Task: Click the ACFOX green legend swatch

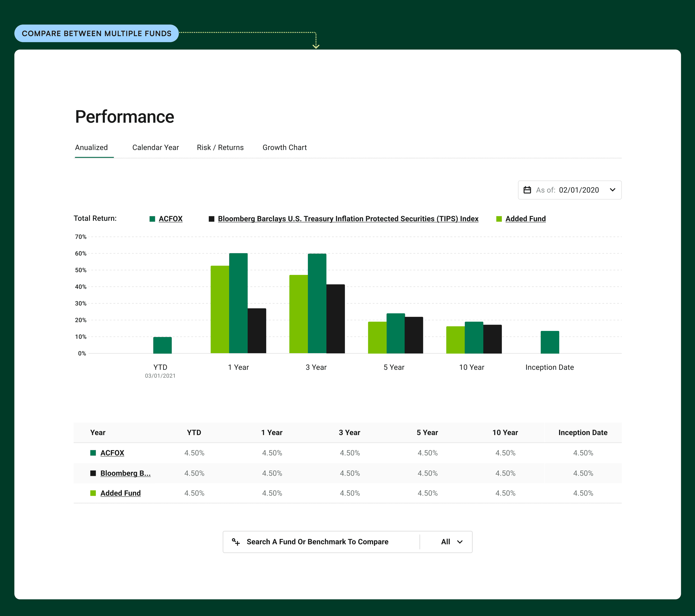Action: tap(152, 219)
